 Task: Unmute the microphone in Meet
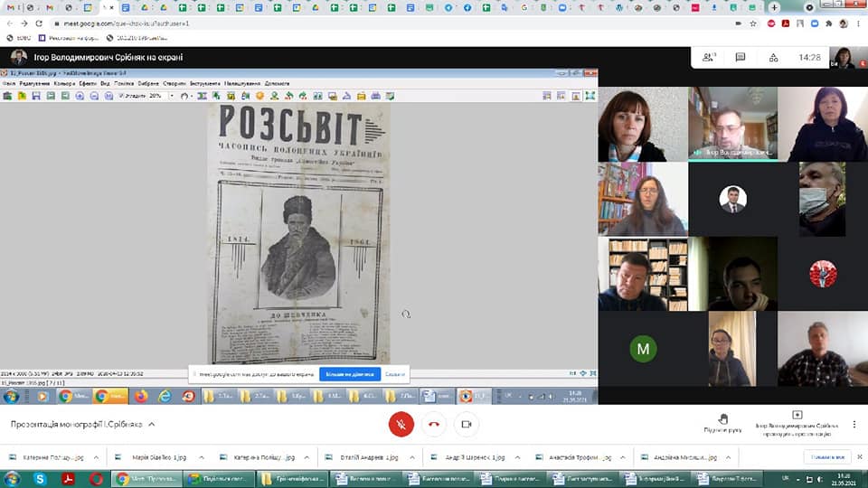pyautogui.click(x=401, y=424)
